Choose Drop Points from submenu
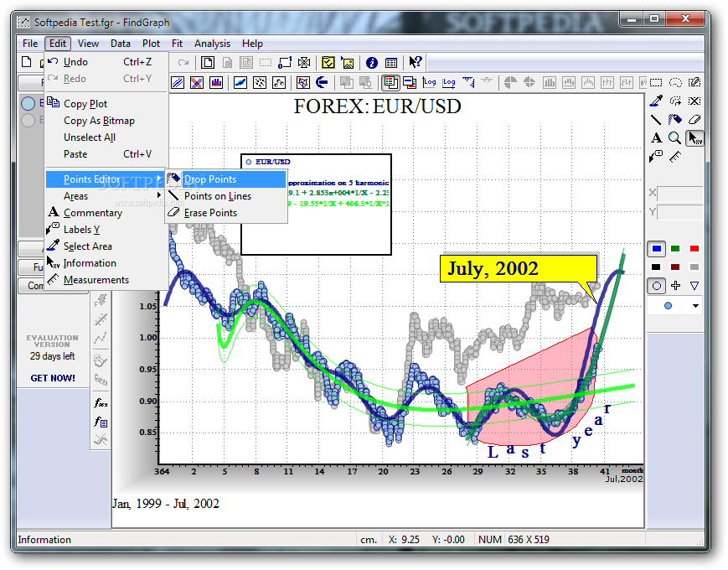The image size is (728, 570). (226, 179)
